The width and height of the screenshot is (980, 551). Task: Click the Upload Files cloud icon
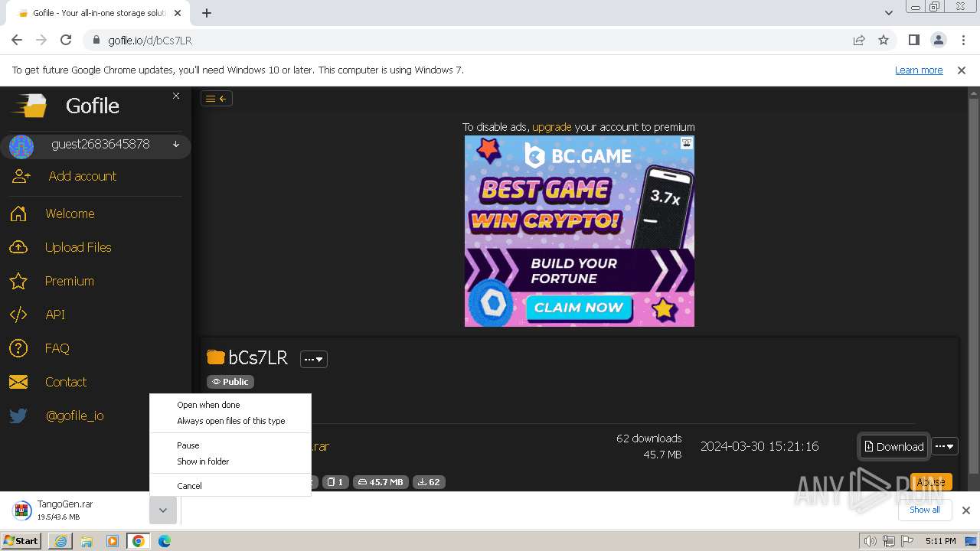18,247
